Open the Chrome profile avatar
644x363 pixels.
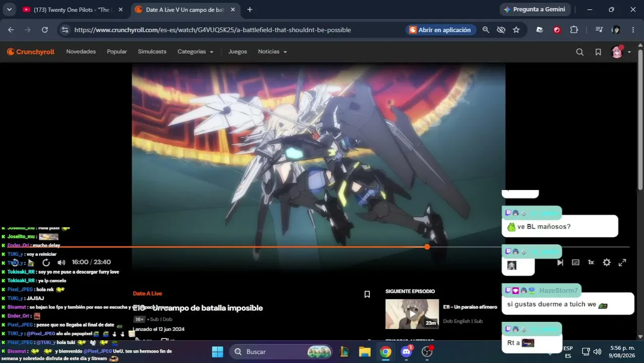(x=616, y=30)
